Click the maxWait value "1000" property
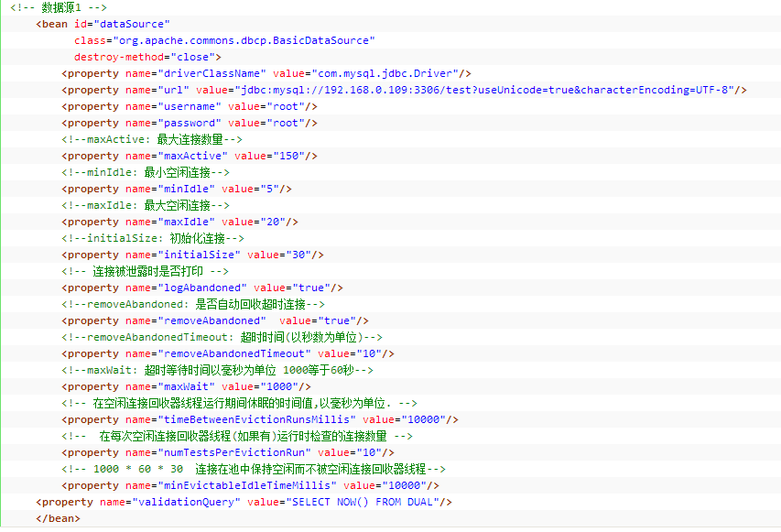781x532 pixels. 186,385
